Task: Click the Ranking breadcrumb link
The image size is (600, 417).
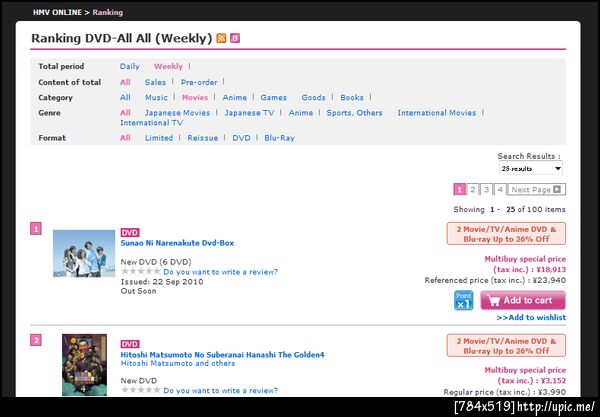Action: pos(108,12)
